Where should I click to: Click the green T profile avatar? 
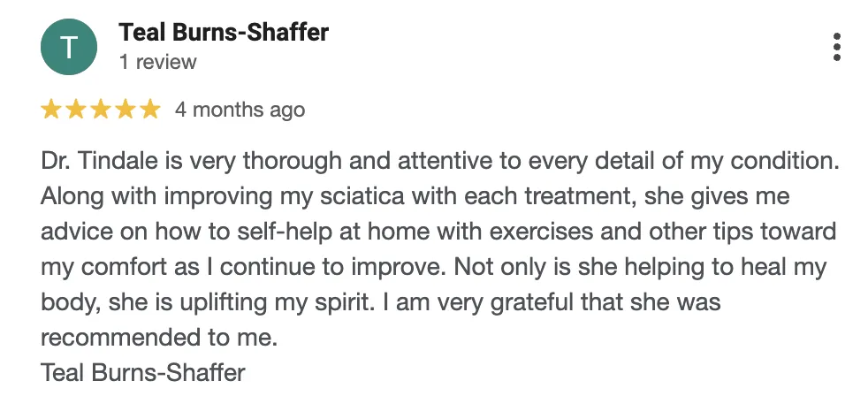click(x=69, y=47)
